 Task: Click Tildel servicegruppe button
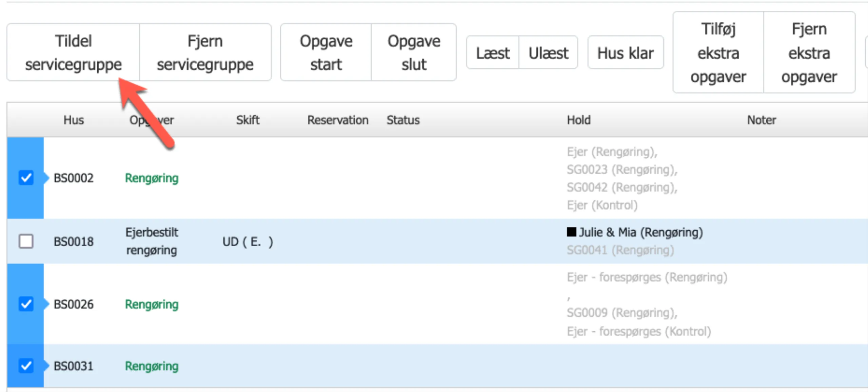point(73,52)
